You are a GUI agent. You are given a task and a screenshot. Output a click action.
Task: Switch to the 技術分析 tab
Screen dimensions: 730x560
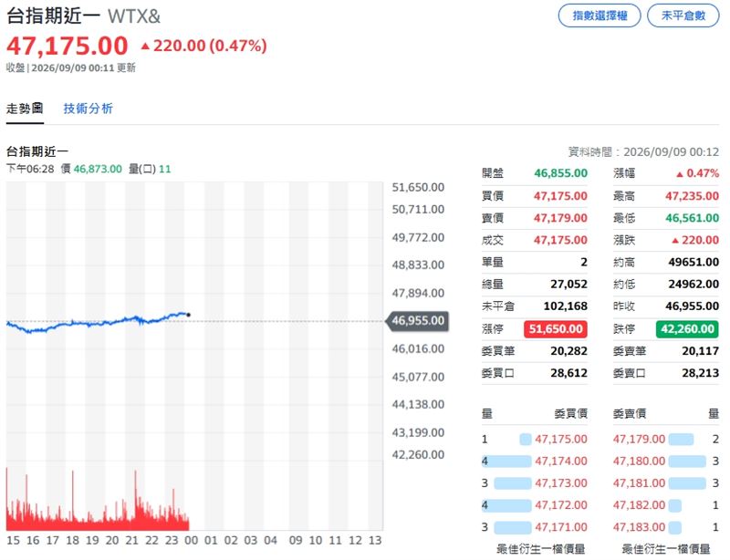[88, 109]
